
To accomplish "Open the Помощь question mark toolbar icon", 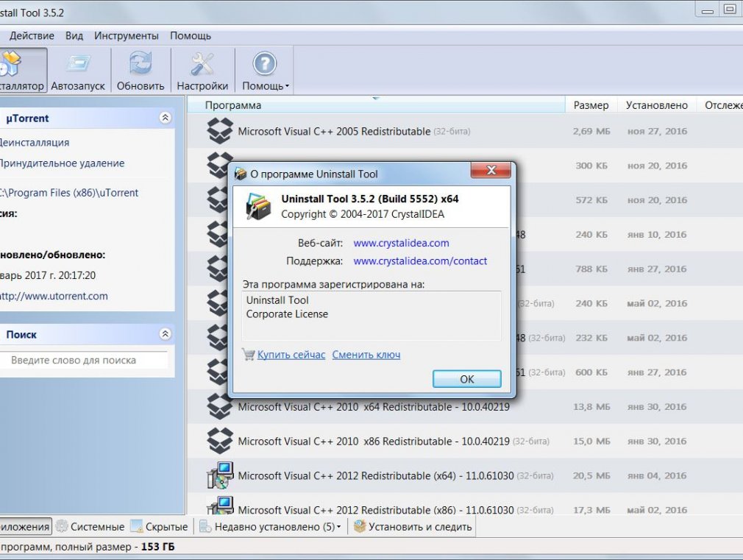I will click(x=265, y=70).
